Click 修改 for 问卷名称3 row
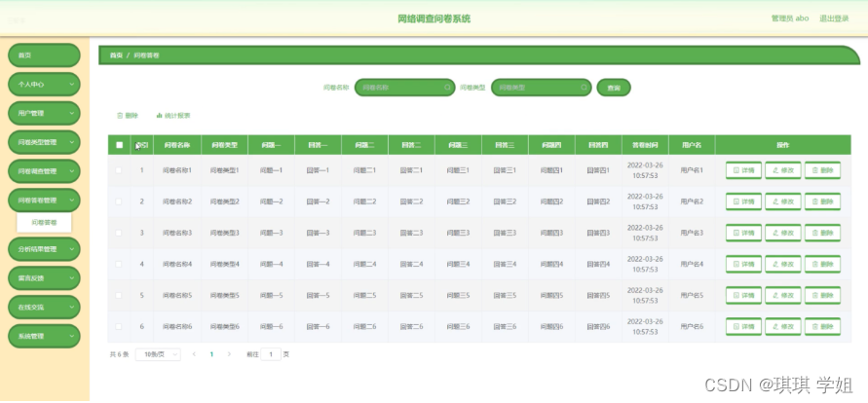The width and height of the screenshot is (868, 403). [782, 233]
